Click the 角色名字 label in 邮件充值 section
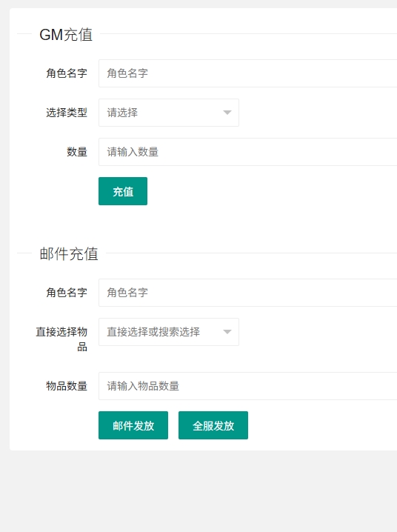Viewport: 397px width, 532px height. 67,293
